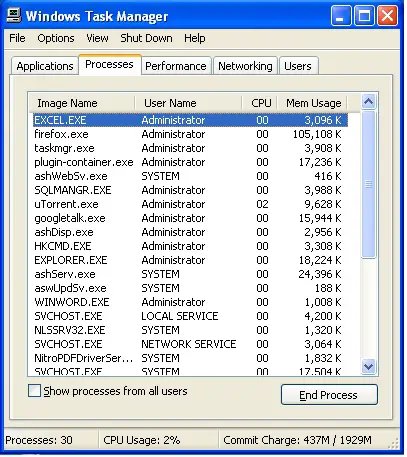Open the Help menu
The width and height of the screenshot is (407, 457).
click(195, 38)
